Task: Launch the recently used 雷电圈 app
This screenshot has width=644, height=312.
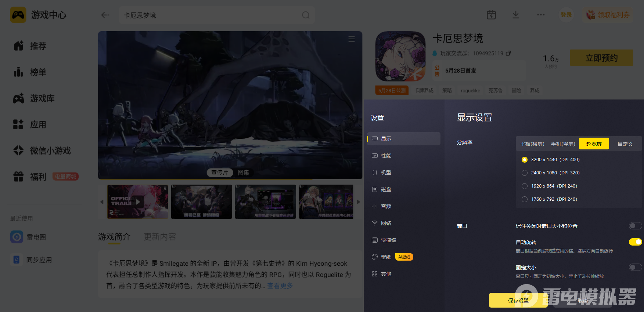Action: coord(28,237)
